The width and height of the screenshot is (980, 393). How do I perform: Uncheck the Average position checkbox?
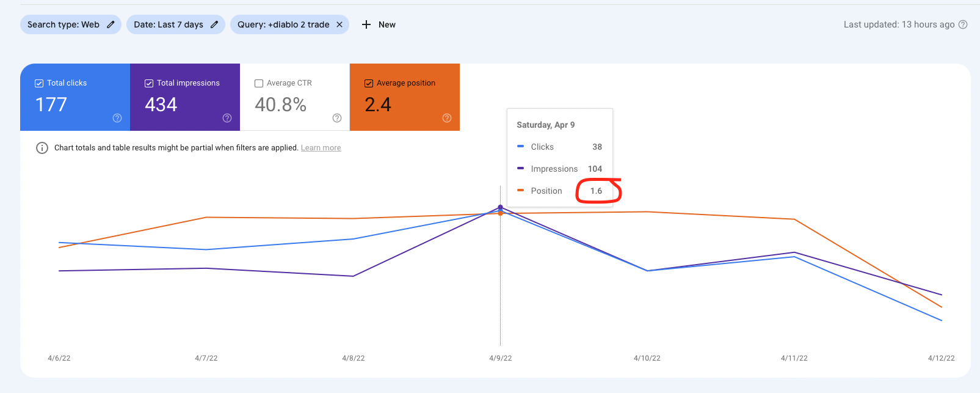point(369,83)
